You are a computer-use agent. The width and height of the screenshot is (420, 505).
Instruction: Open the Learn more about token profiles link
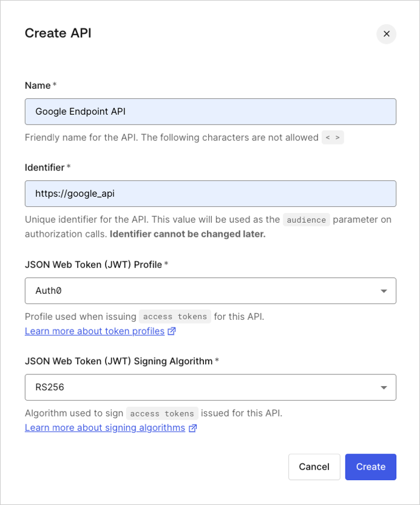pos(94,331)
